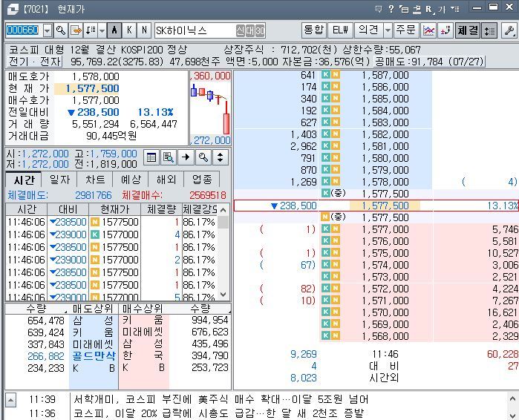The width and height of the screenshot is (519, 420).
Task: Open the dropdown beside the sort list icon
Action: click(x=102, y=30)
